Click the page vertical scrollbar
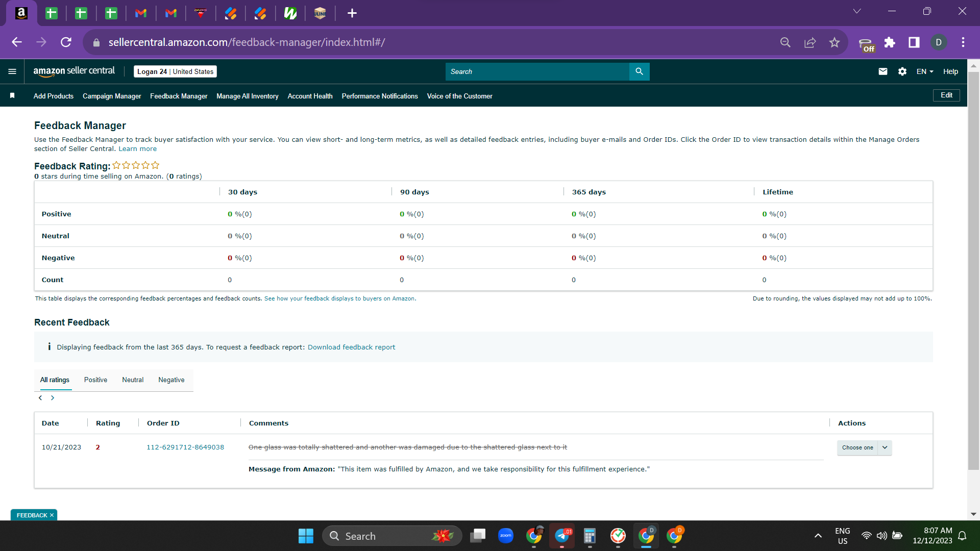 973,270
